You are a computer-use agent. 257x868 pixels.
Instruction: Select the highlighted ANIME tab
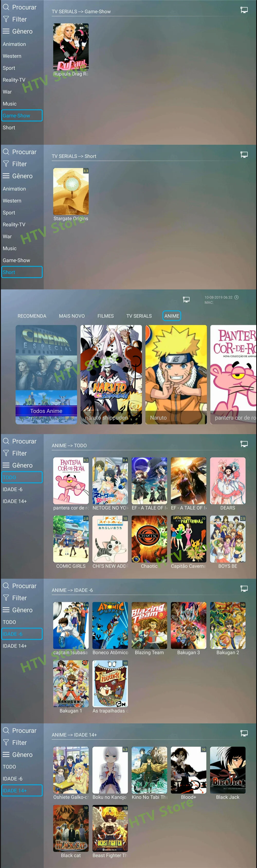172,316
